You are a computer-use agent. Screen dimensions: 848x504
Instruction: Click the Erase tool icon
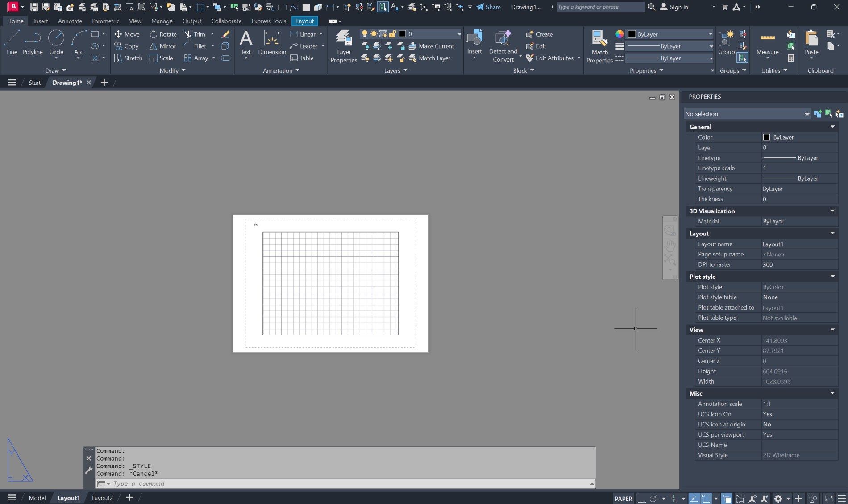(225, 34)
